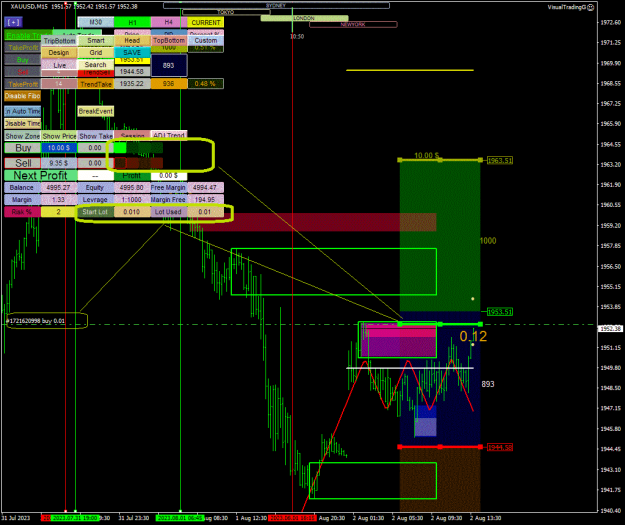Select the H4 timeframe tab

click(169, 22)
